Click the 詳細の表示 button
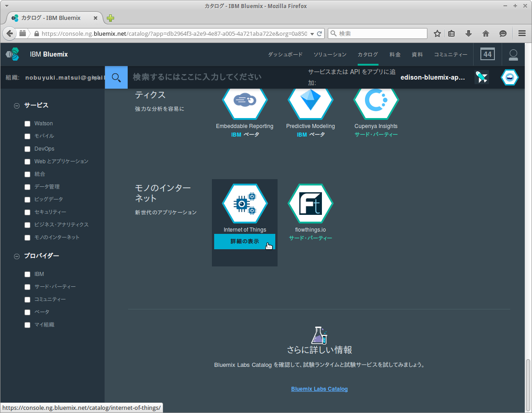 [x=244, y=242]
